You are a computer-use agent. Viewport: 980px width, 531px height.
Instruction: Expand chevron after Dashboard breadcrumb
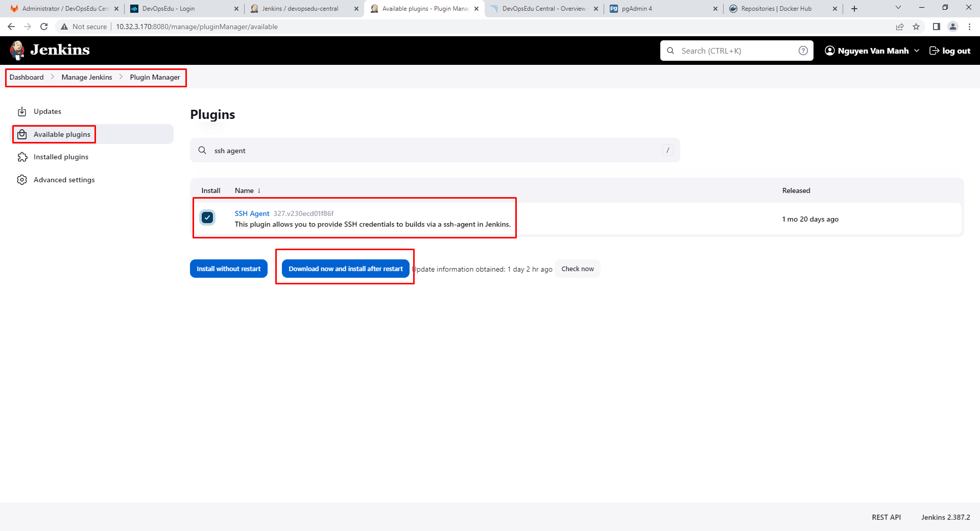point(53,77)
